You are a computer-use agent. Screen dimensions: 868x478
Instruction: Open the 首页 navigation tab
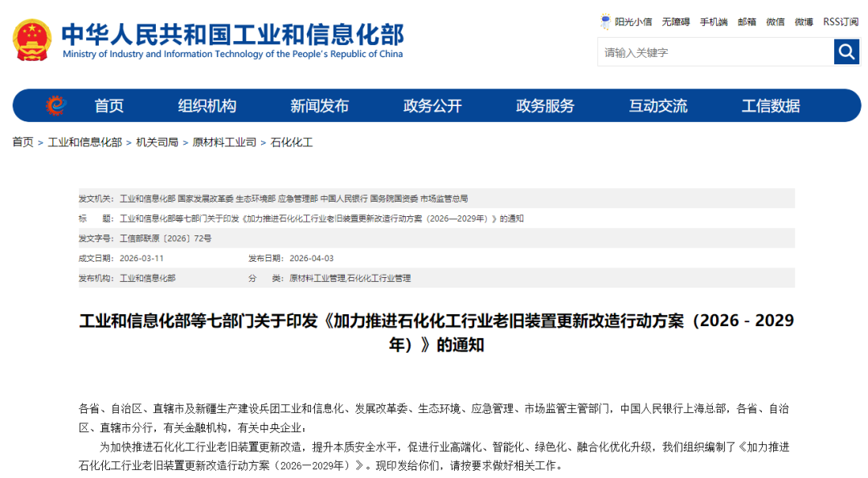pos(109,106)
